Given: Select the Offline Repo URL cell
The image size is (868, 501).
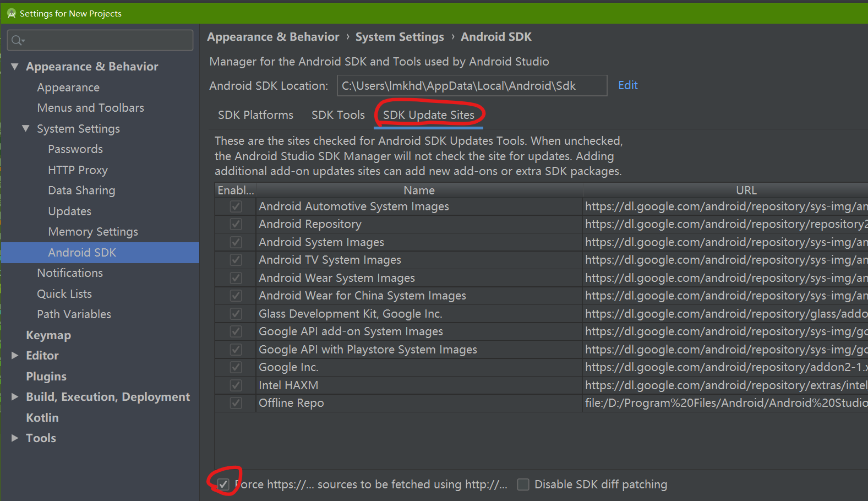Looking at the screenshot, I should tap(725, 403).
